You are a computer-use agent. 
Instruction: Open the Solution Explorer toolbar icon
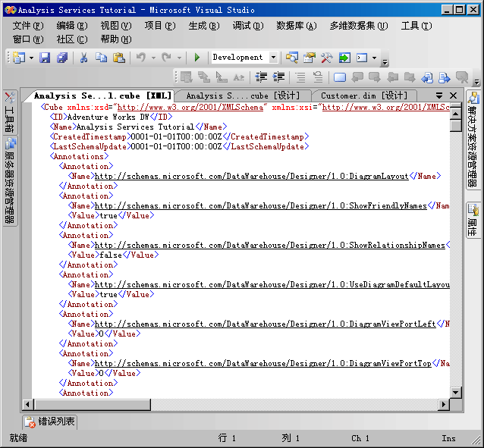292,58
